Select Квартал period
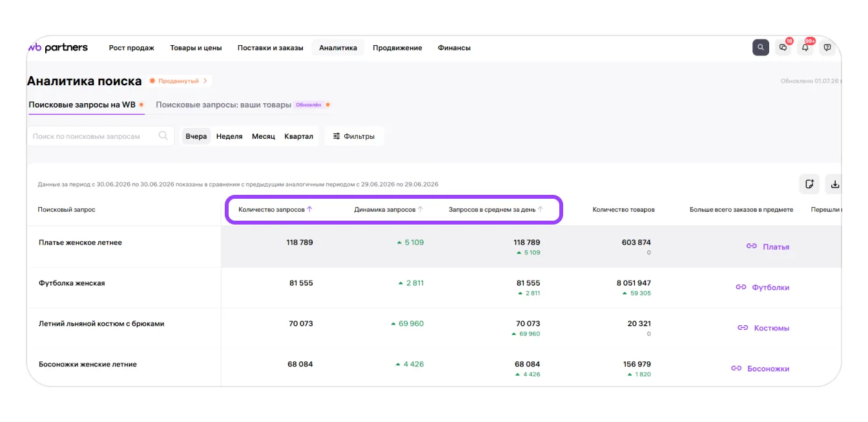This screenshot has height=422, width=868. [298, 136]
